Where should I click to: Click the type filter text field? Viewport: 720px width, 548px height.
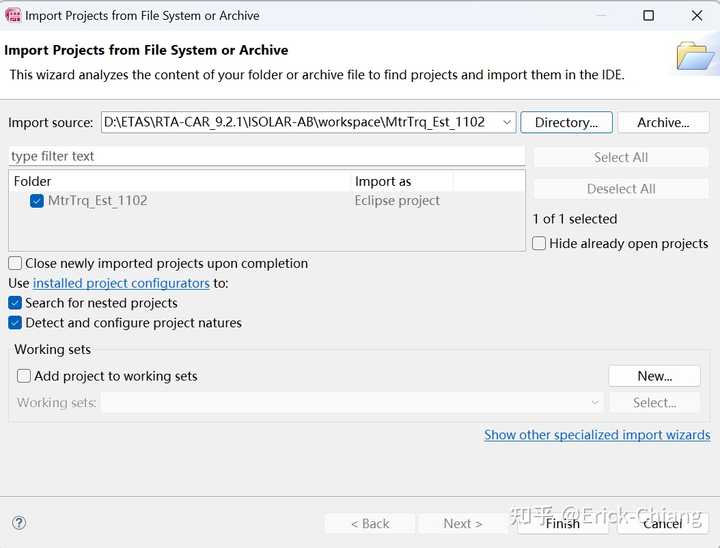266,157
